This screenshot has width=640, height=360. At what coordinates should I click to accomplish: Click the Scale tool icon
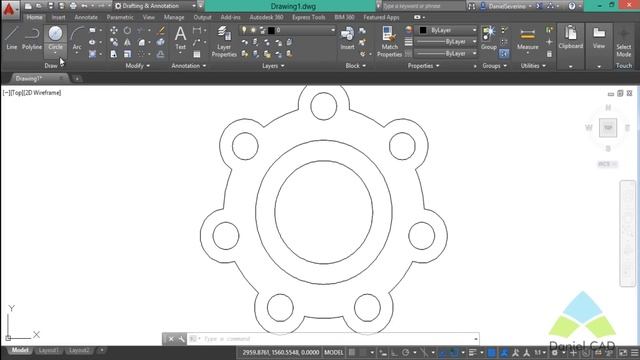click(x=127, y=54)
